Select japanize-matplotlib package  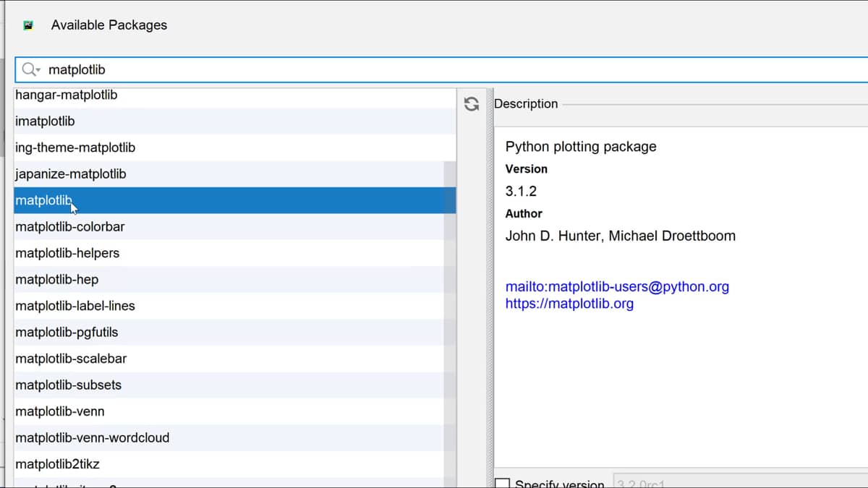[235, 174]
